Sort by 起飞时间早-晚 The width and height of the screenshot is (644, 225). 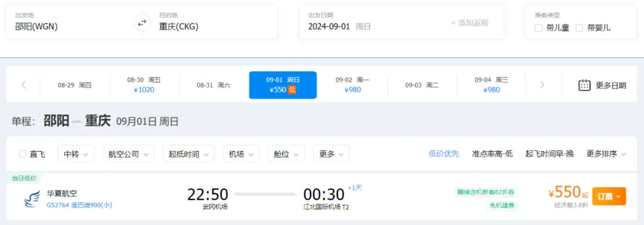tap(550, 154)
